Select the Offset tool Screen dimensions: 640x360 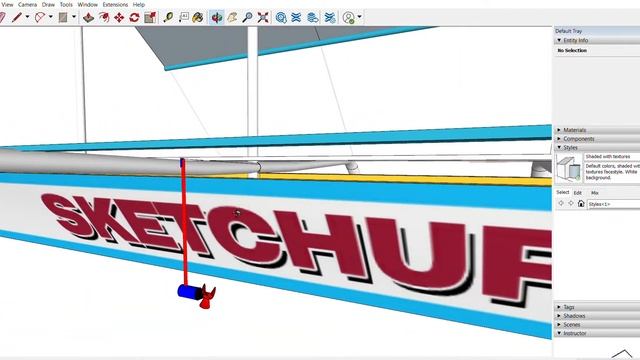tap(104, 18)
